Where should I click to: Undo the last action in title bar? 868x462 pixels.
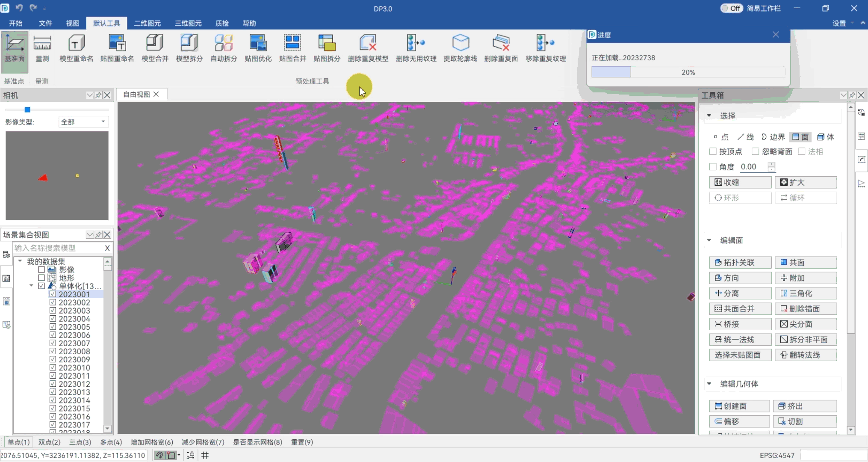(19, 8)
